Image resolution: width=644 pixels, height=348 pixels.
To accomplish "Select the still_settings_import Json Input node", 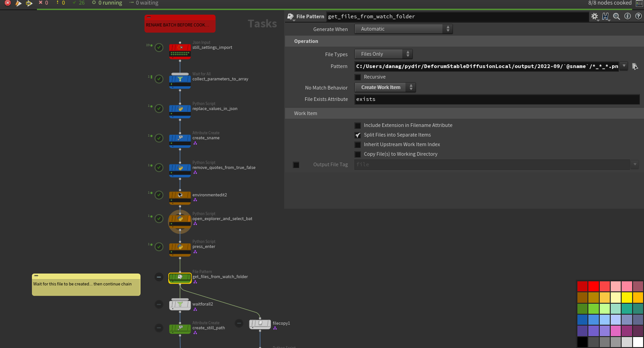I will tap(180, 51).
